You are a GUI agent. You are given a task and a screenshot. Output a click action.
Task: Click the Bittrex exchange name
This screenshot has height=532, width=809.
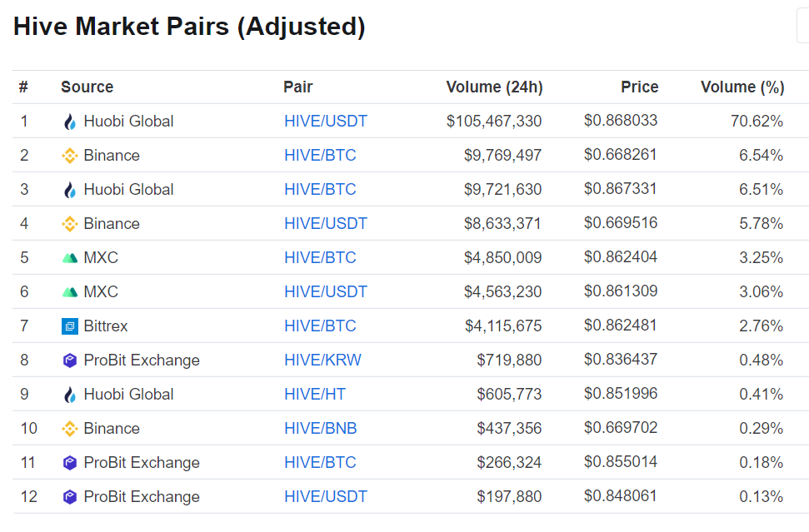(x=105, y=326)
